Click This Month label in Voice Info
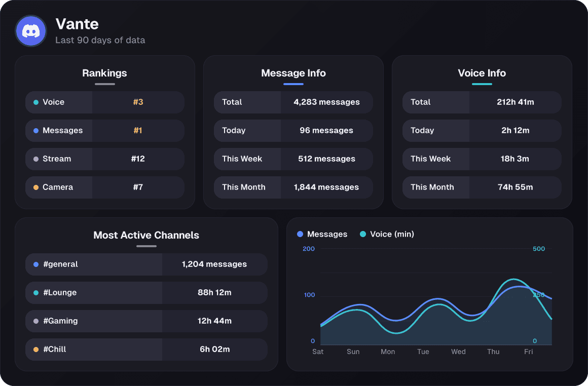 (x=432, y=187)
